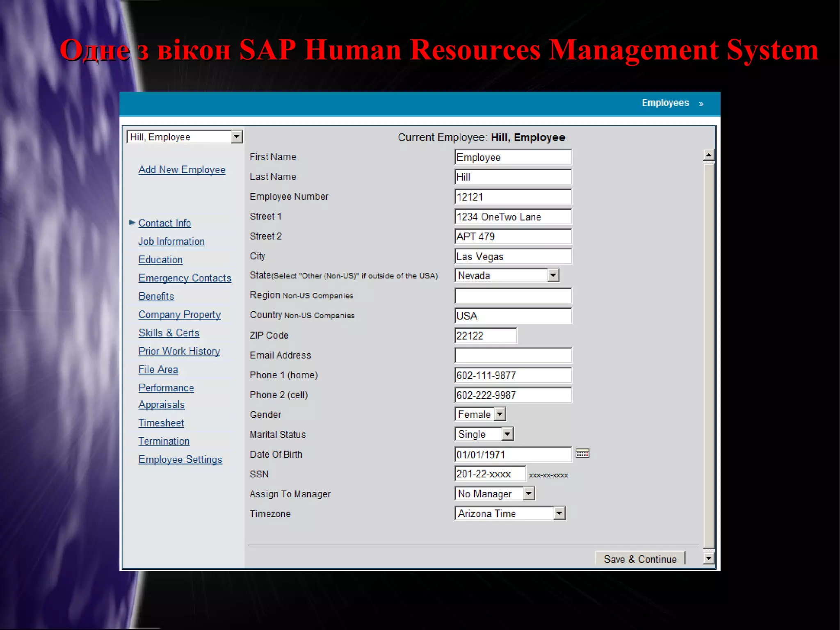Open the Employees menu in header
Screen dimensions: 840x630
coord(665,103)
